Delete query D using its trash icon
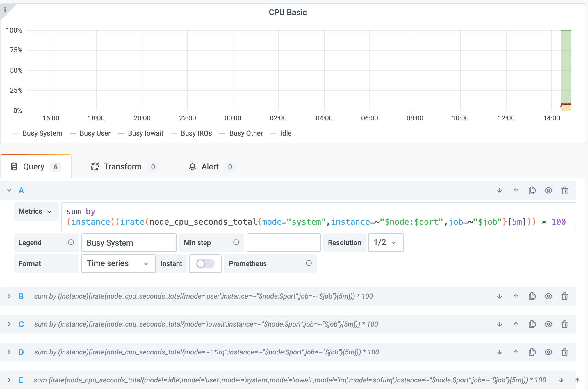Image resolution: width=588 pixels, height=390 pixels. coord(564,352)
